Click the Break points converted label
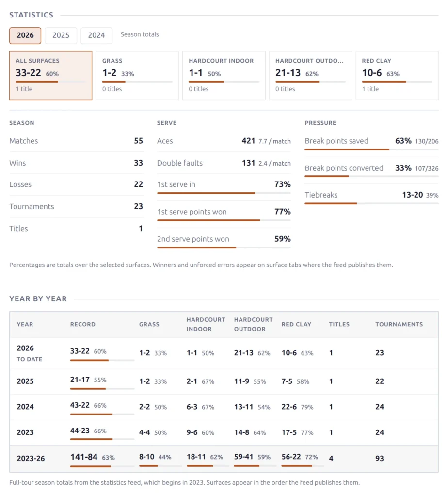448x497 pixels. pos(344,168)
